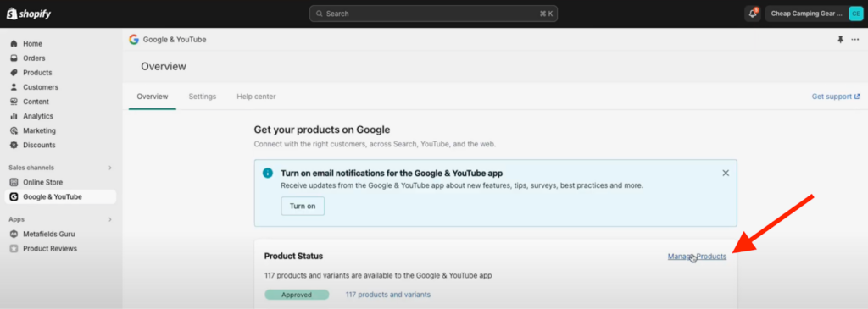Click the Manage Products link

[697, 256]
